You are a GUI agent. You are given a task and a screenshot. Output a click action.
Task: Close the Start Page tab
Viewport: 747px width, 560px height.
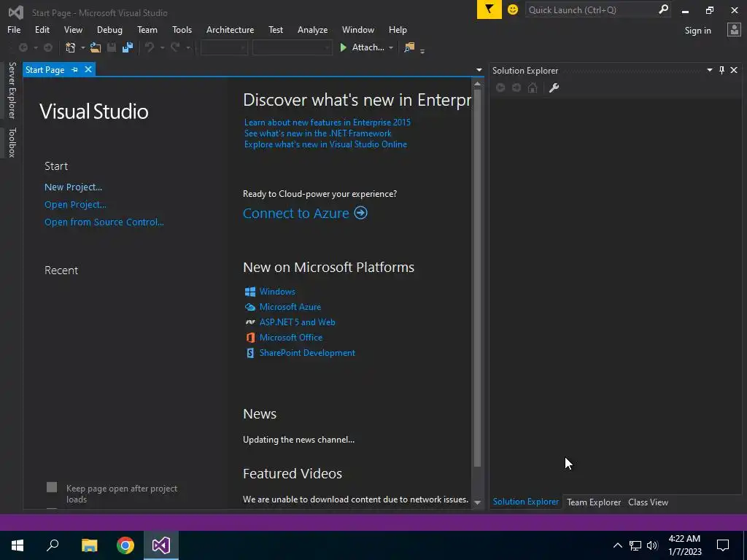tap(88, 69)
